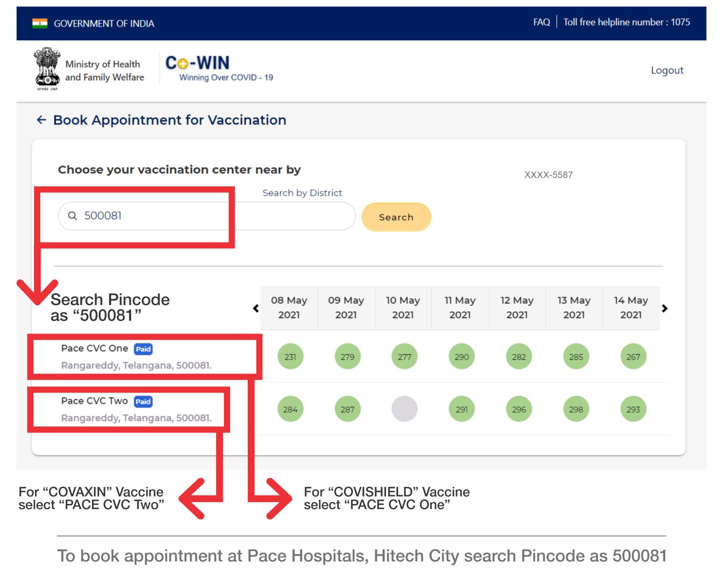Click the back arrow beside Book Appointment
This screenshot has width=723, height=588.
click(x=41, y=120)
